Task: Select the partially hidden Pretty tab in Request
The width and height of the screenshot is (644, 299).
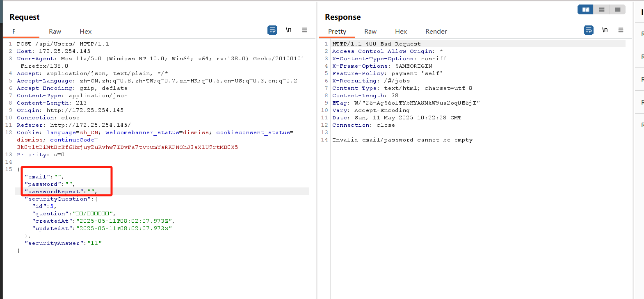Action: (14, 32)
